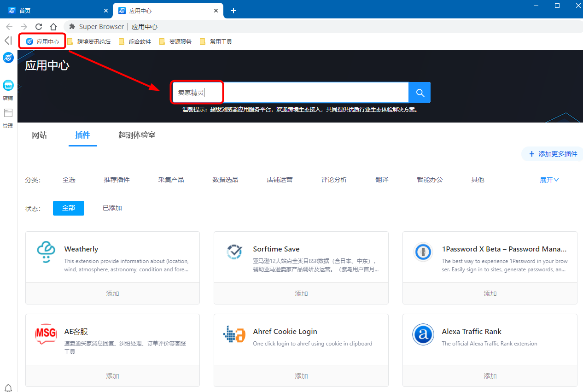
Task: Open the 管理 management icon in sidebar
Action: click(8, 113)
